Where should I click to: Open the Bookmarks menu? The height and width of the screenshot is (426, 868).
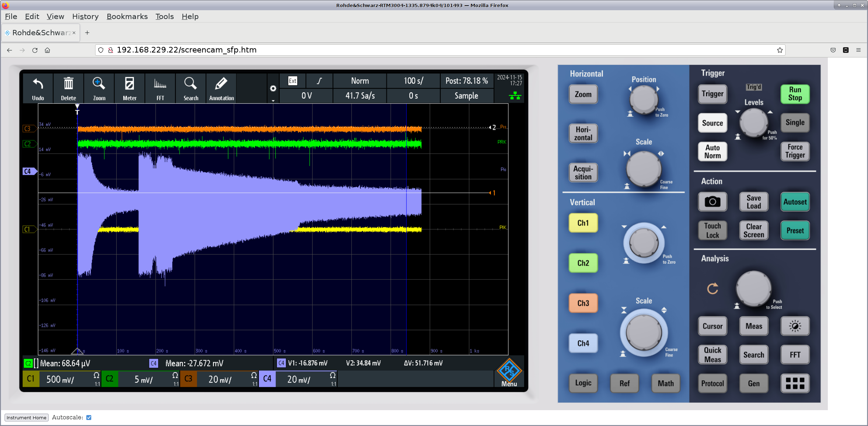pos(127,17)
